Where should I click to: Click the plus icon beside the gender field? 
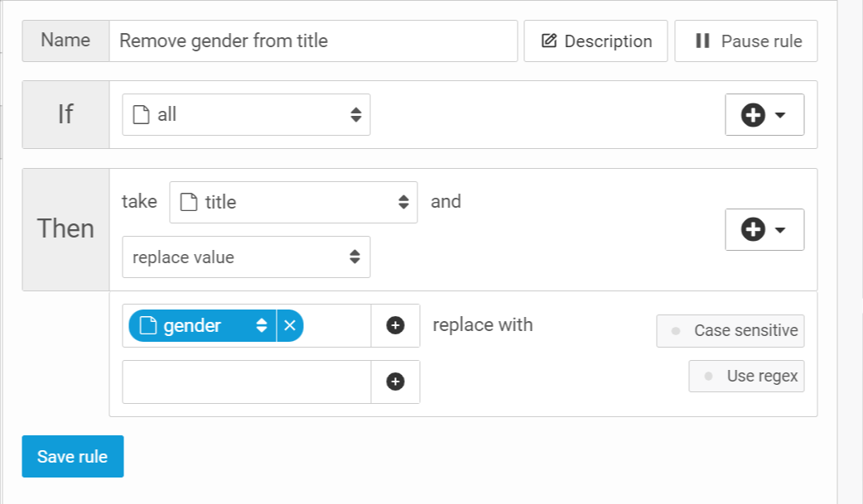tap(395, 326)
